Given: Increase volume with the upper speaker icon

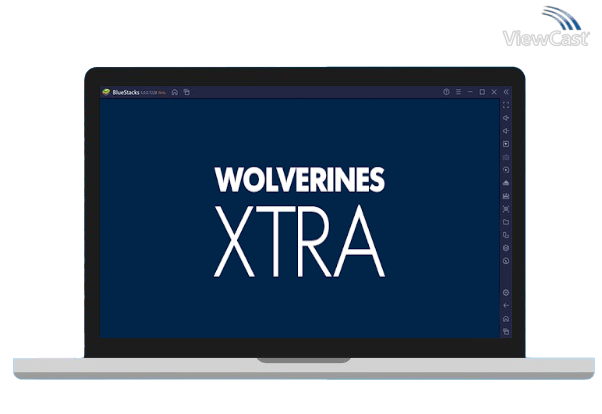Looking at the screenshot, I should click(506, 118).
